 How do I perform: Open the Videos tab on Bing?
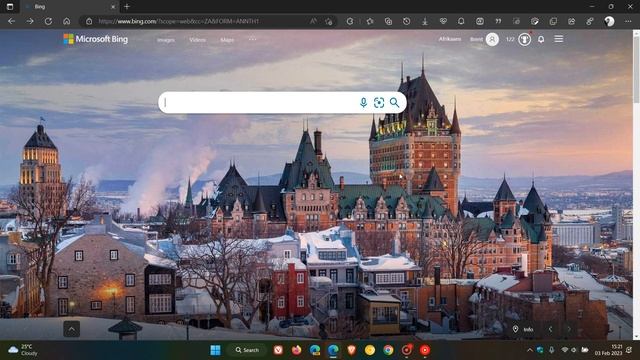click(x=198, y=40)
